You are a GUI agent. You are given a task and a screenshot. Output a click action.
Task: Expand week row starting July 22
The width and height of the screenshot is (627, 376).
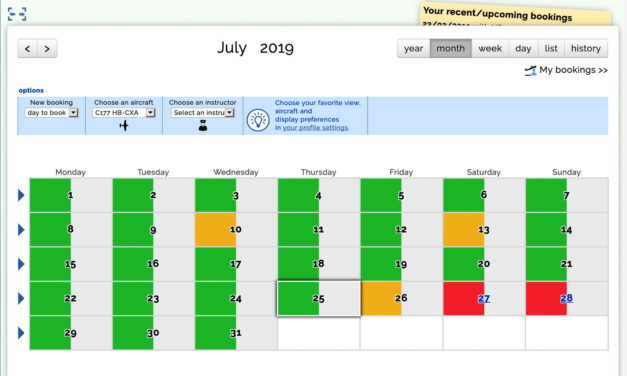(21, 298)
